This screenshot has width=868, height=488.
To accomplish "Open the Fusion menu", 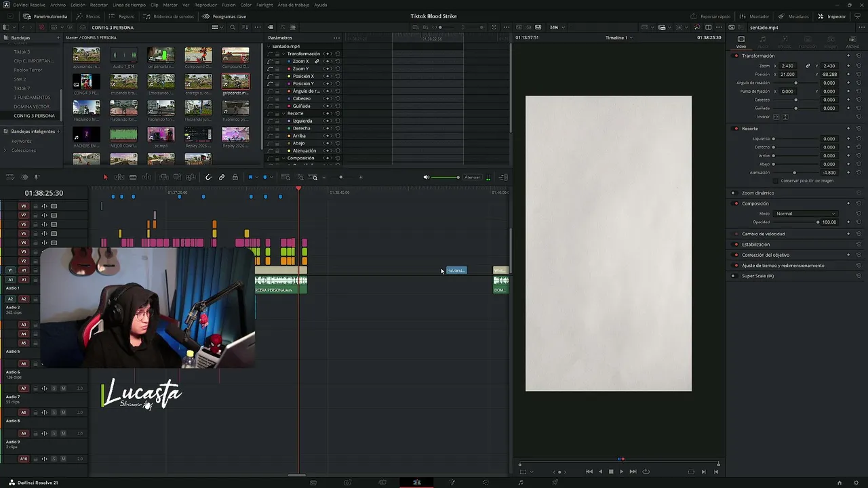I will 229,5.
